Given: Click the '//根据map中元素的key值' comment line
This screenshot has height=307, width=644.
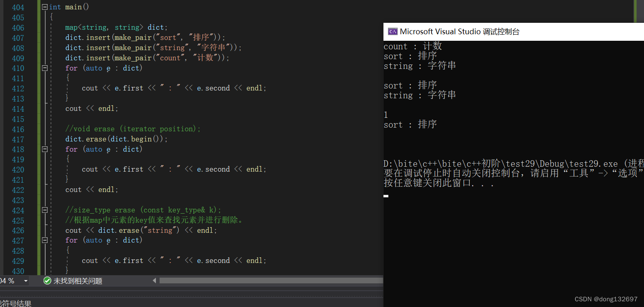Looking at the screenshot, I should (x=155, y=220).
